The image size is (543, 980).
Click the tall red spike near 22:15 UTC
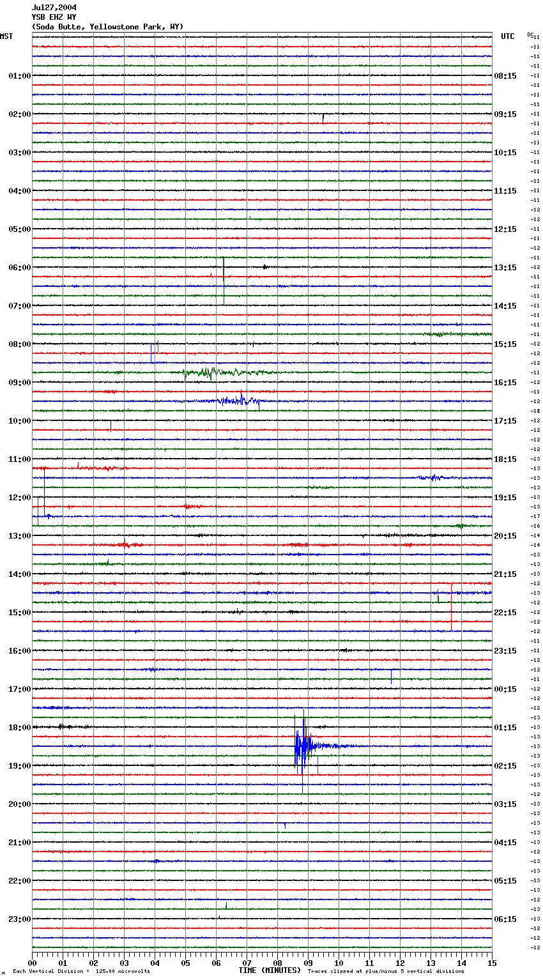point(452,606)
